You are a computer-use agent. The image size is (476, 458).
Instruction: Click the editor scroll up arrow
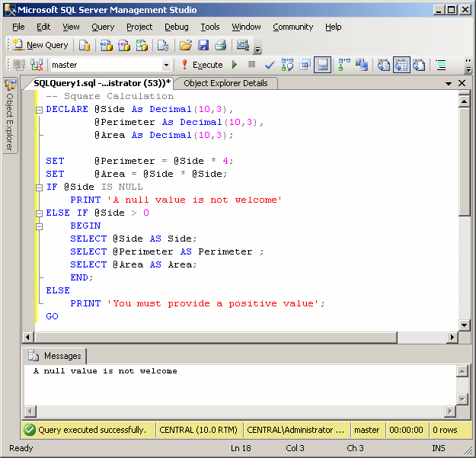(x=464, y=101)
